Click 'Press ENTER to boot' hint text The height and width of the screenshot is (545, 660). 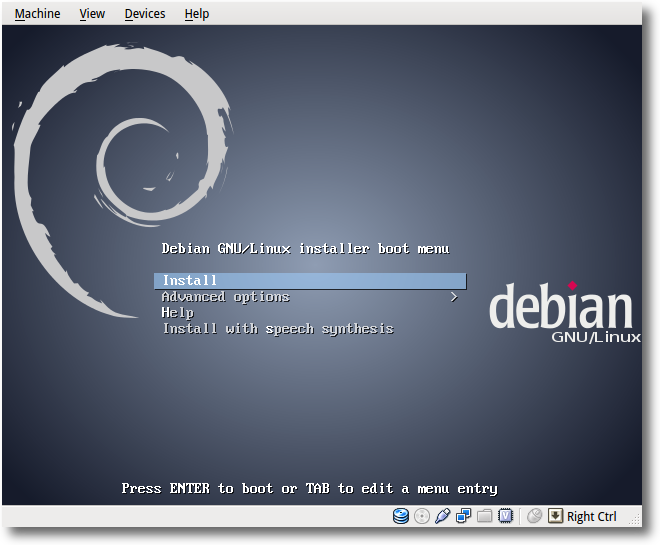(198, 488)
